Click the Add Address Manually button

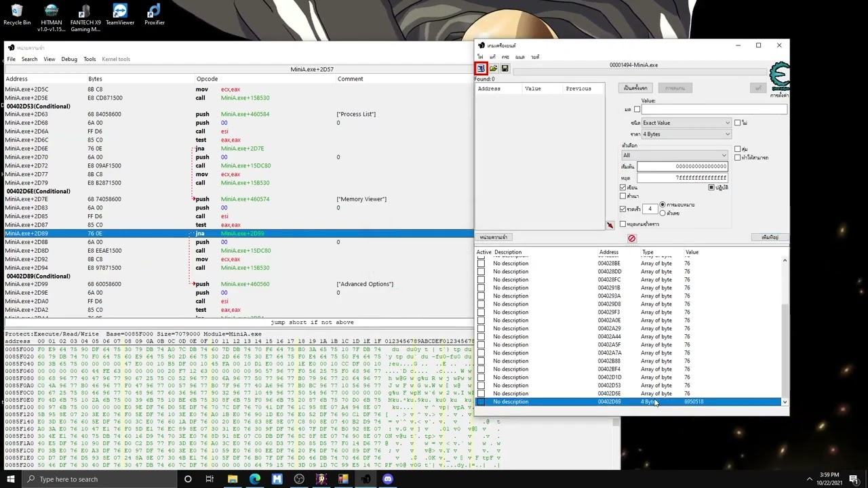(x=770, y=237)
